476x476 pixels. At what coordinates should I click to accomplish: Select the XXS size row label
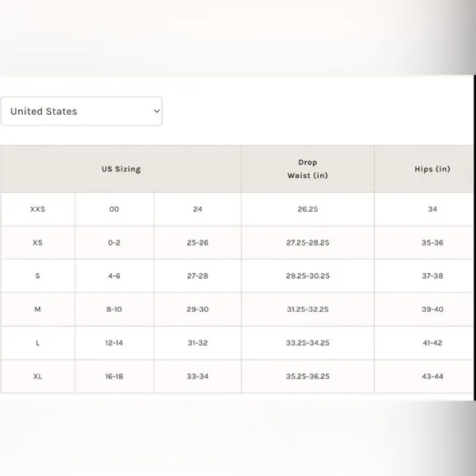tap(38, 209)
